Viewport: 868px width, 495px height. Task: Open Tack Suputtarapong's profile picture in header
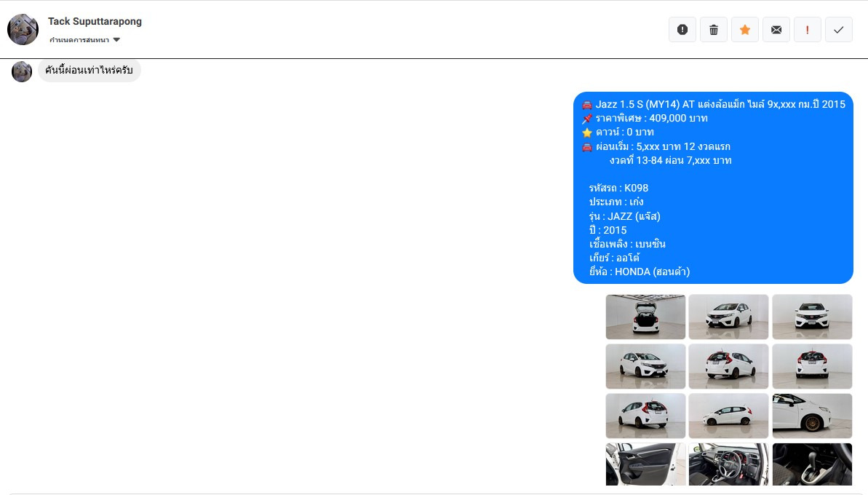coord(23,29)
